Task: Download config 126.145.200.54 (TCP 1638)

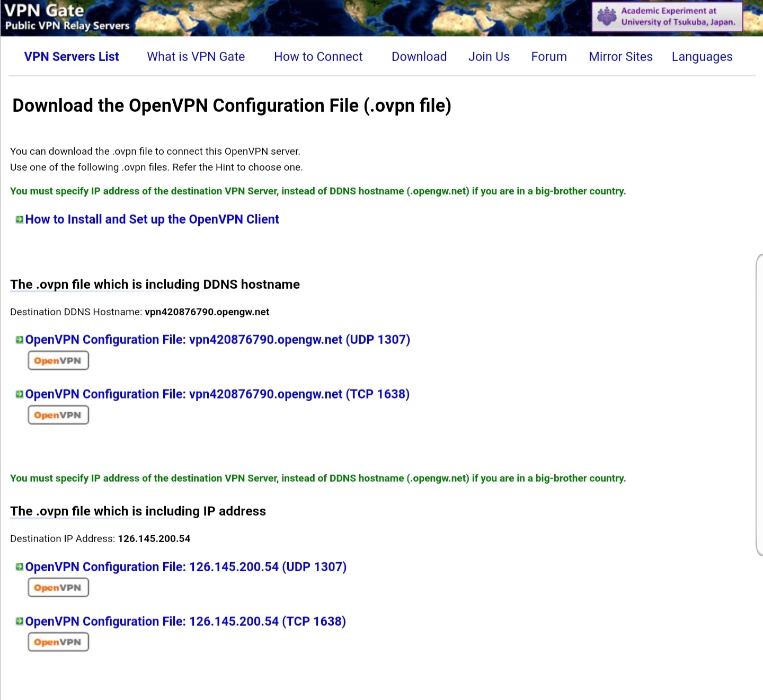Action: (185, 622)
